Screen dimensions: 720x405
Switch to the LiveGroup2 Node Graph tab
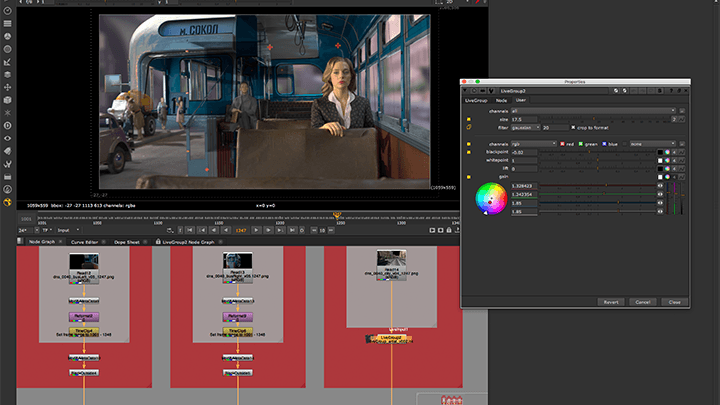click(x=188, y=242)
